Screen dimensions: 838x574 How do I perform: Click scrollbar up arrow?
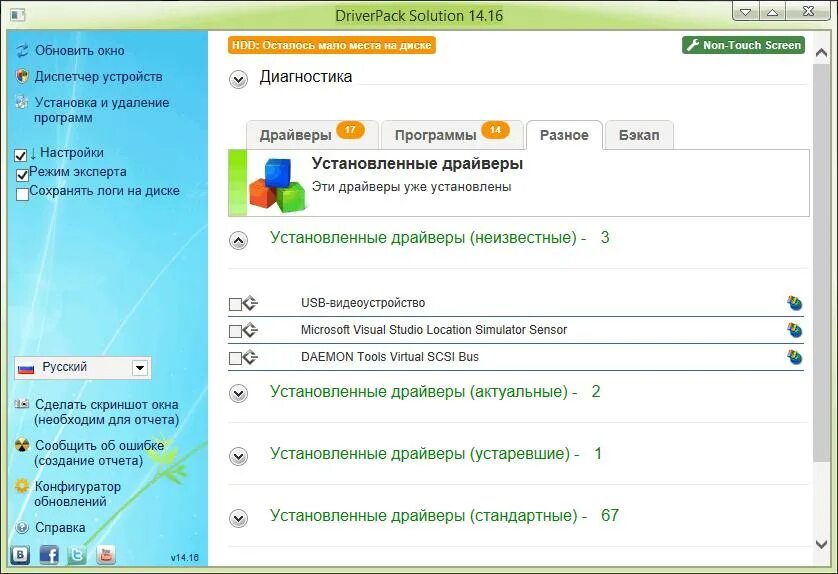click(x=821, y=53)
